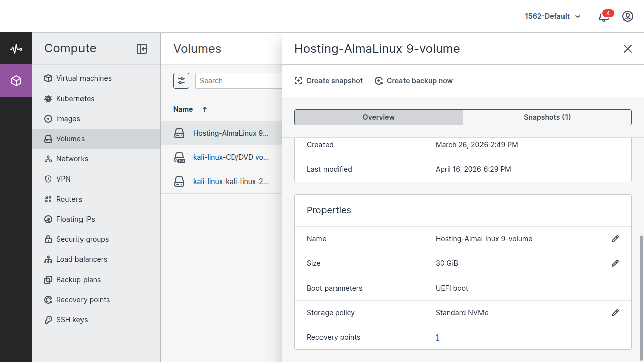
Task: Select the kali-linux-CD/DVD volume row
Action: pos(221,157)
